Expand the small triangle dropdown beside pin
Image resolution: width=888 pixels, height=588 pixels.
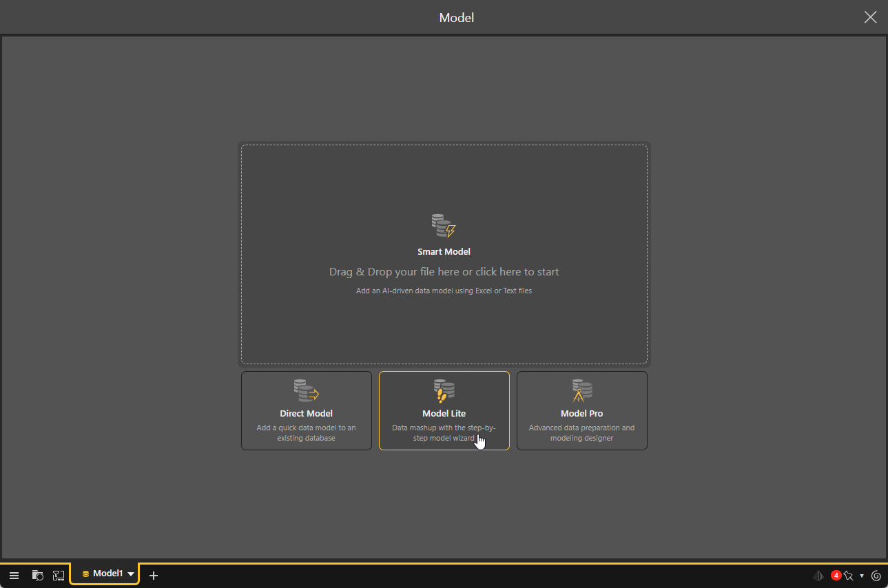tap(862, 576)
